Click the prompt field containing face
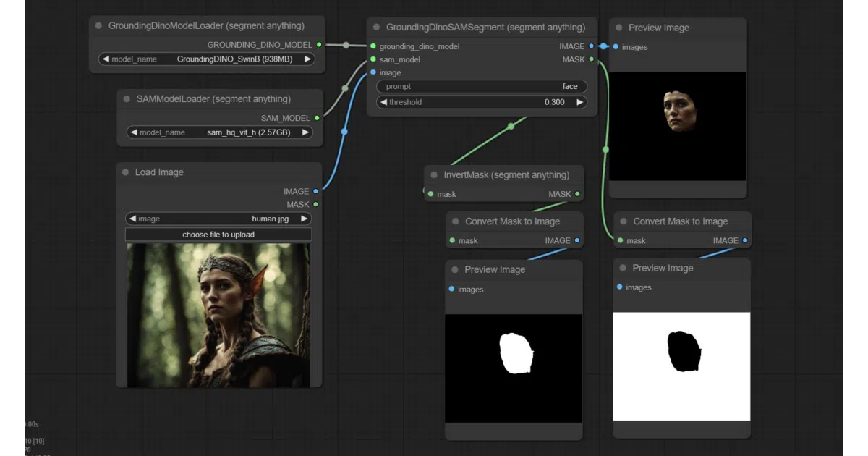Screen dimensions: 868x456 pos(481,86)
